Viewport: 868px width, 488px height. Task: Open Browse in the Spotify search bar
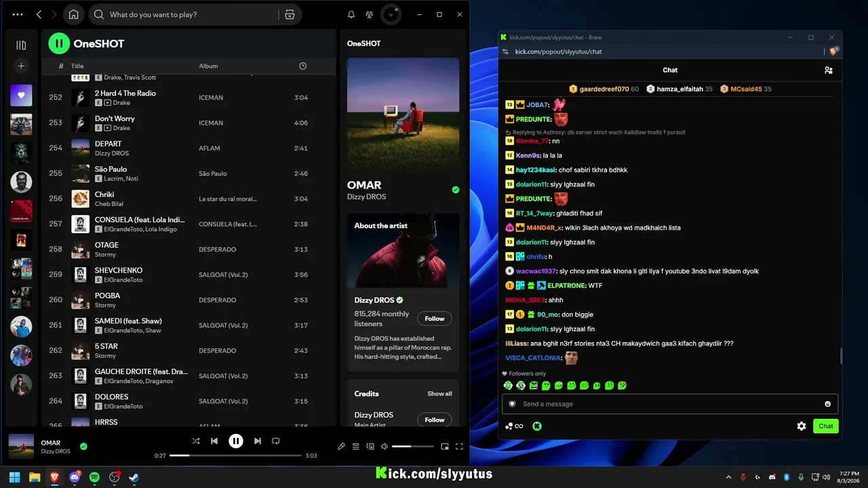click(x=290, y=14)
